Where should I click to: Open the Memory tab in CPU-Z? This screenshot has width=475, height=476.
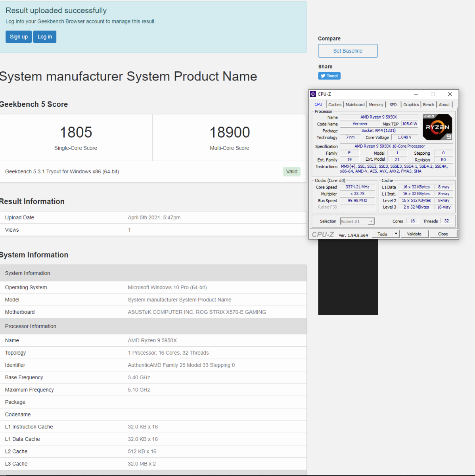[x=376, y=105]
